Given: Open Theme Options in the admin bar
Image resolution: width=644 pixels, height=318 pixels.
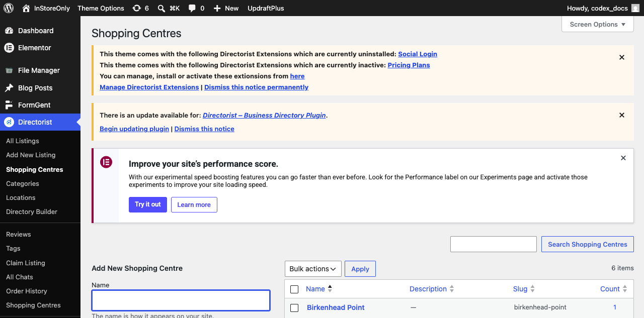Looking at the screenshot, I should pos(101,8).
